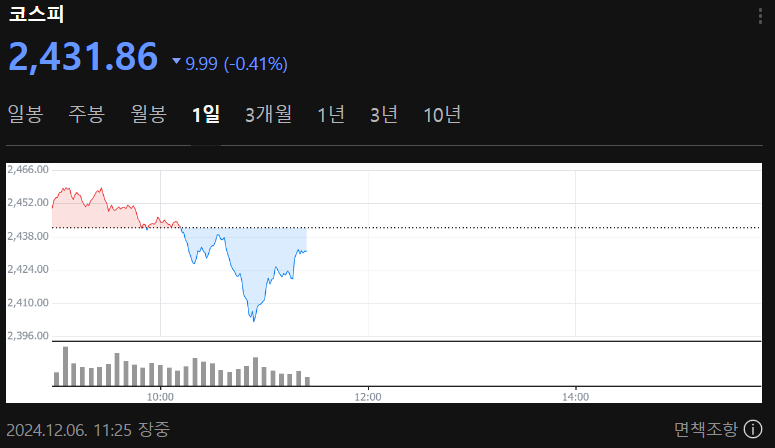
Task: Click the 9.99 (-0.41%) change value
Action: click(x=236, y=64)
